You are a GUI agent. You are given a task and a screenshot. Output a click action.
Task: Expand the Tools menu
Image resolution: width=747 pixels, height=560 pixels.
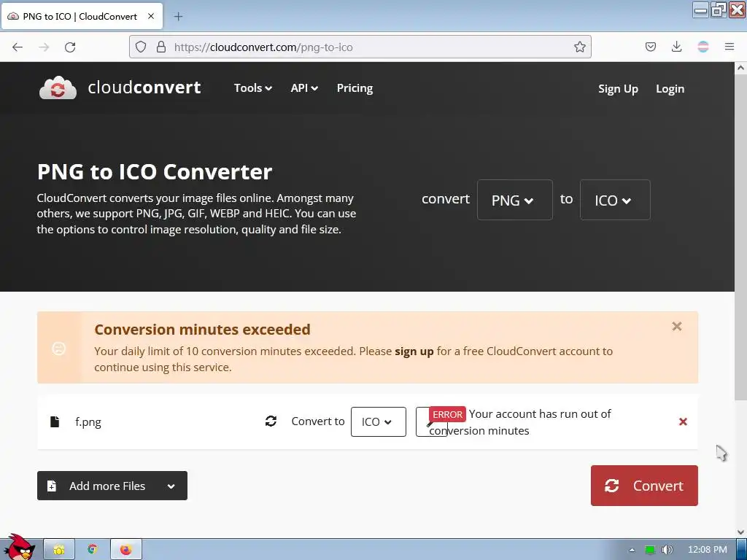tap(253, 88)
